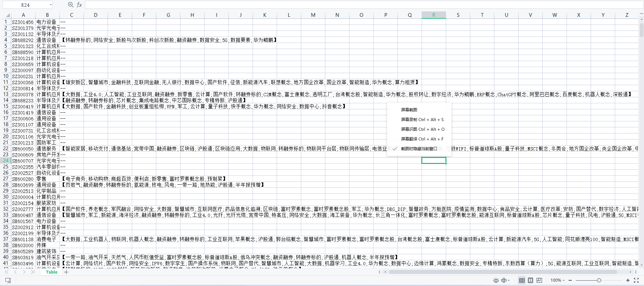Select column A header
The height and width of the screenshot is (286, 644).
(x=23, y=15)
